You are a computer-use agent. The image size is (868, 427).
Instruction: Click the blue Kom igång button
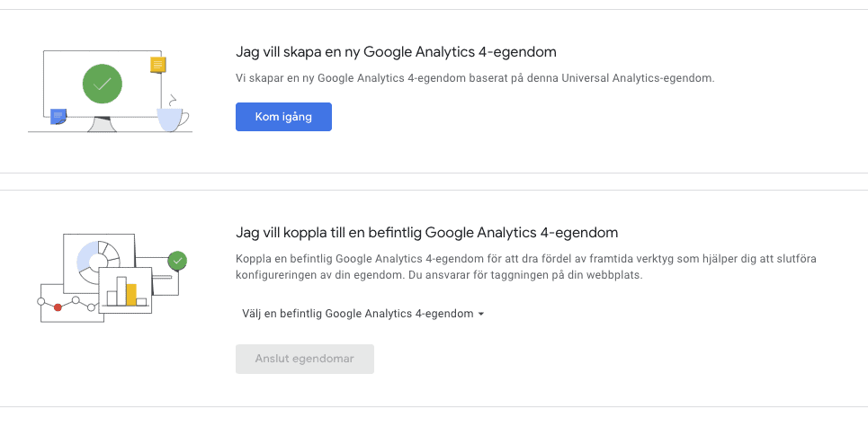283,117
